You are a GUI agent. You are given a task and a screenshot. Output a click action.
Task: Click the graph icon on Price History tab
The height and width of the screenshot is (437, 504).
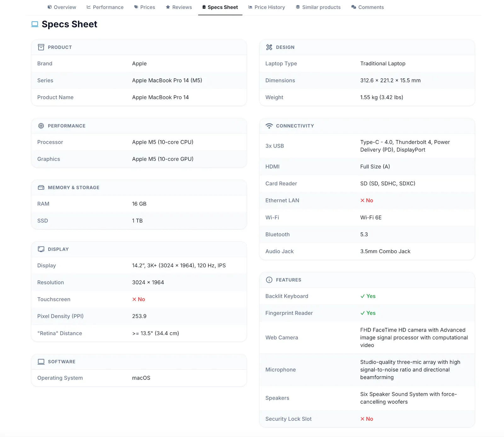pos(250,7)
